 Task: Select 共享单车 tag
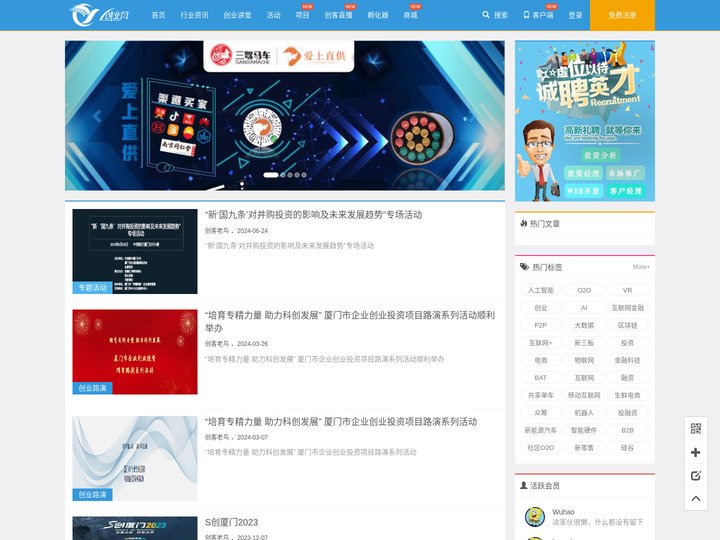[540, 395]
